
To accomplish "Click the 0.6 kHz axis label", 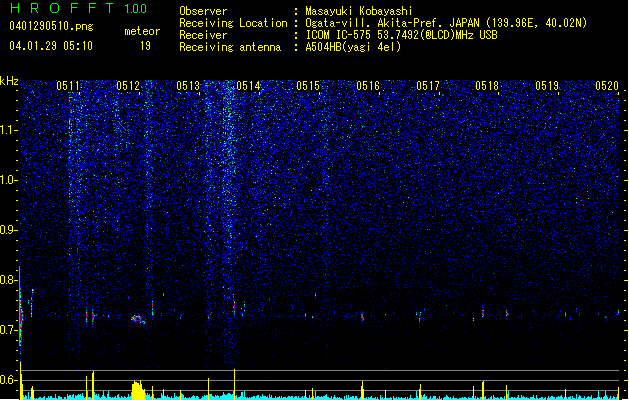I will (8, 380).
